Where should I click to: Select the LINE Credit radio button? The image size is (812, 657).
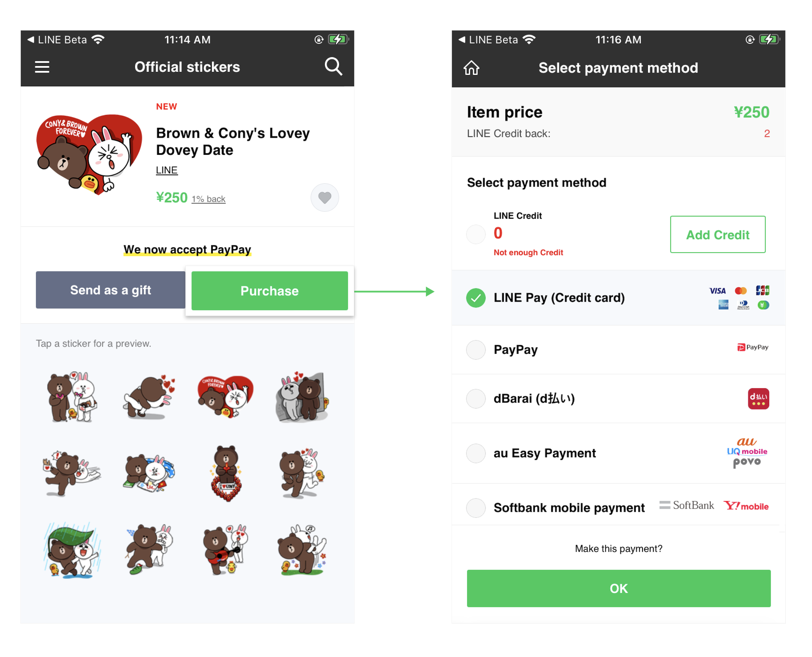point(476,234)
